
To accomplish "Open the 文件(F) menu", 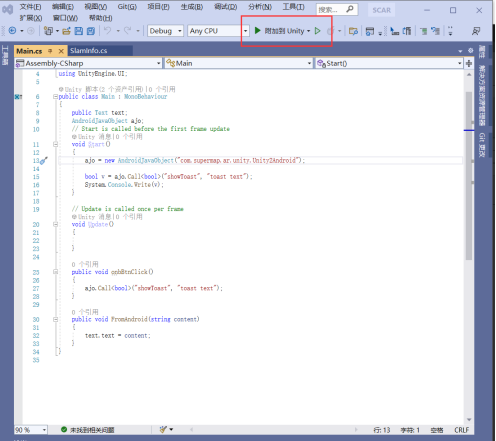I will 30,7.
